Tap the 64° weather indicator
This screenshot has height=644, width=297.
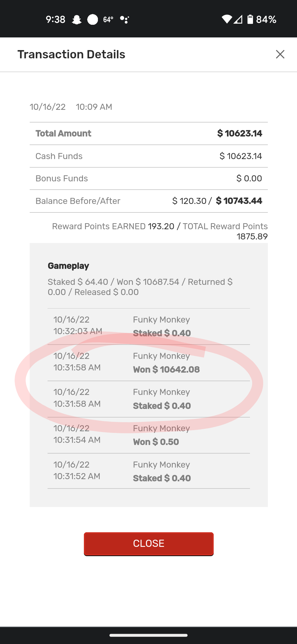(108, 20)
